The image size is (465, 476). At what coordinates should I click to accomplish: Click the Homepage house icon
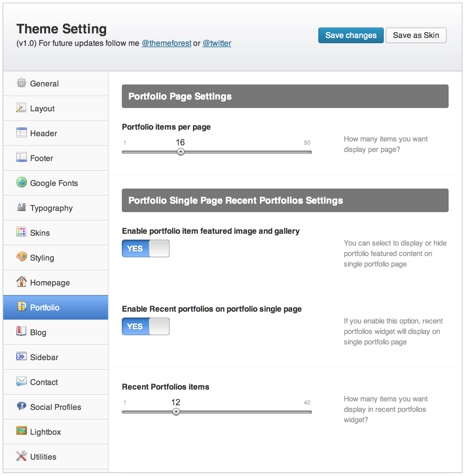[x=21, y=282]
